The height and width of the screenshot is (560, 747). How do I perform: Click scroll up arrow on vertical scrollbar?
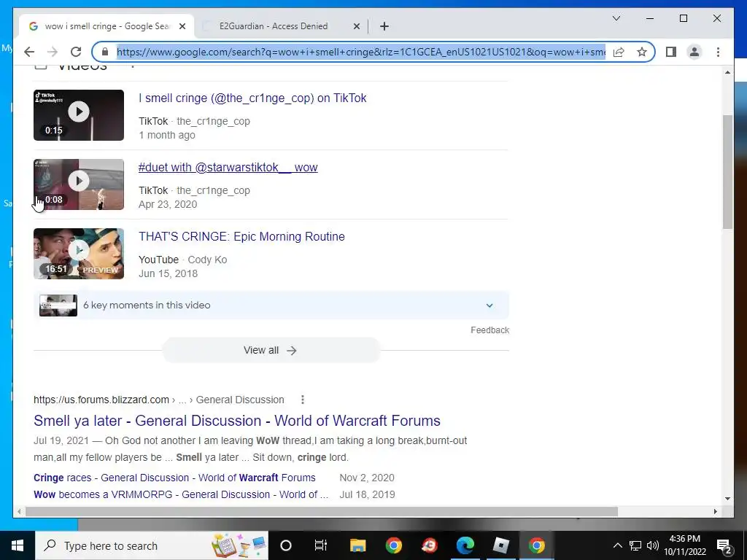(727, 72)
